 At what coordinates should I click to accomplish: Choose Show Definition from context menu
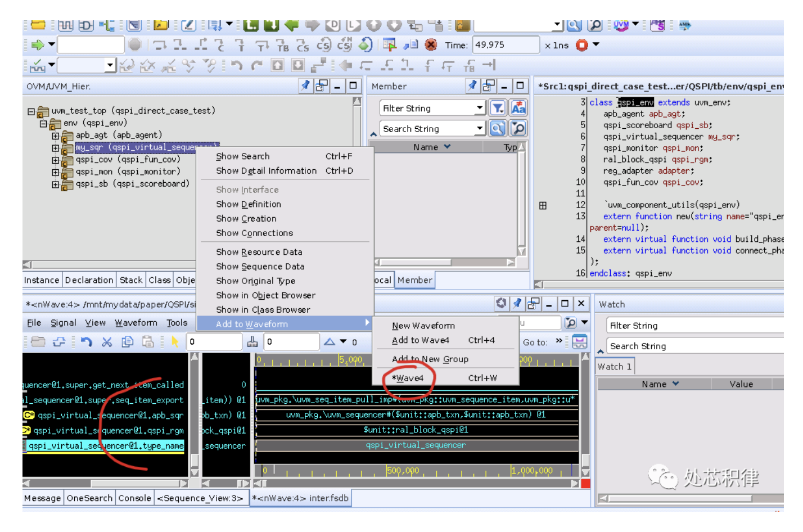(249, 204)
